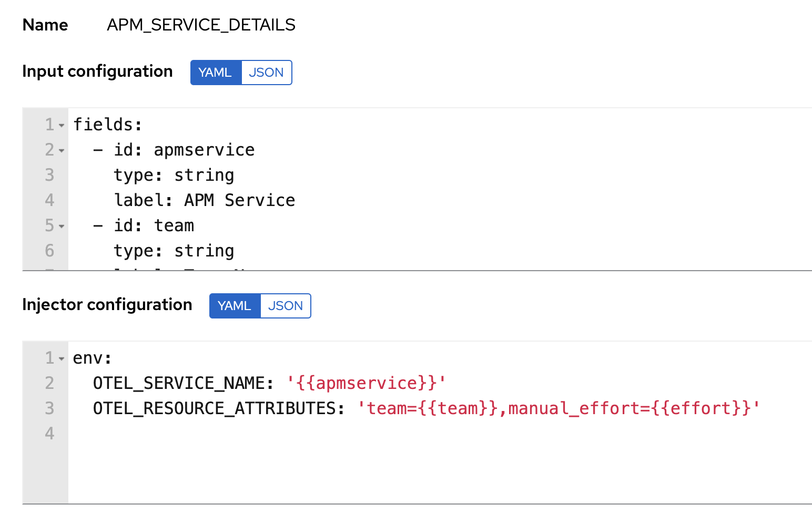This screenshot has height=514, width=812.
Task: Switch Input configuration to JSON view
Action: tap(266, 73)
